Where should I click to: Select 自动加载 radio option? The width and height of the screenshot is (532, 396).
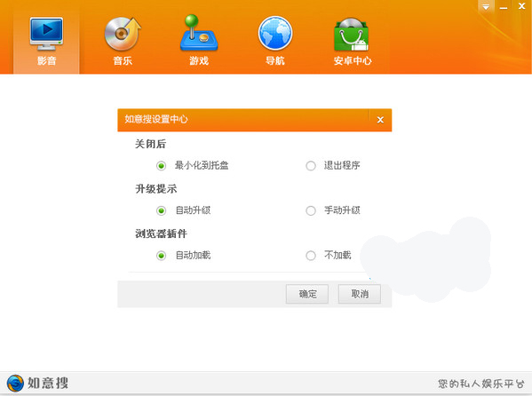pos(161,255)
